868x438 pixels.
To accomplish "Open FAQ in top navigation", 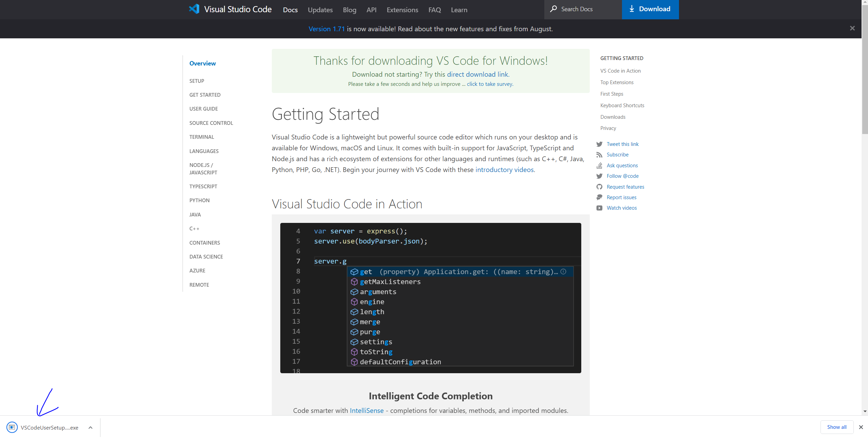I will click(434, 10).
